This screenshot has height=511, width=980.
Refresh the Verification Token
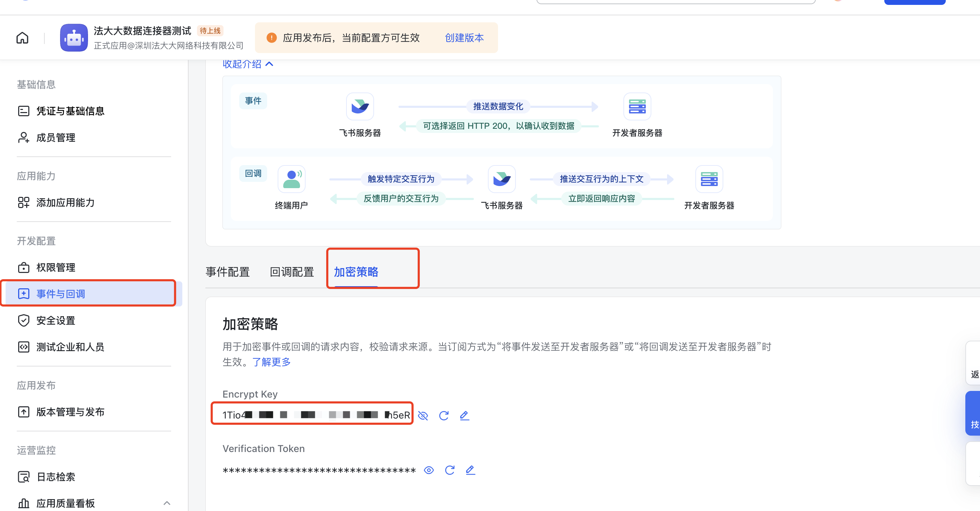click(450, 470)
